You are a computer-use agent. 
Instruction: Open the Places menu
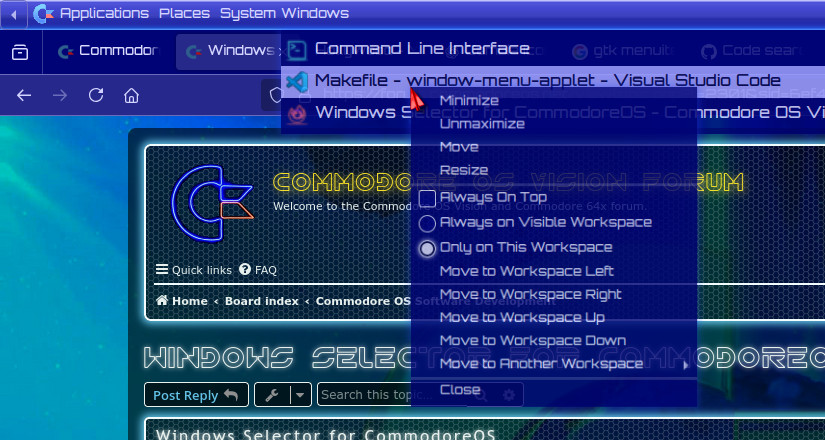pyautogui.click(x=184, y=14)
